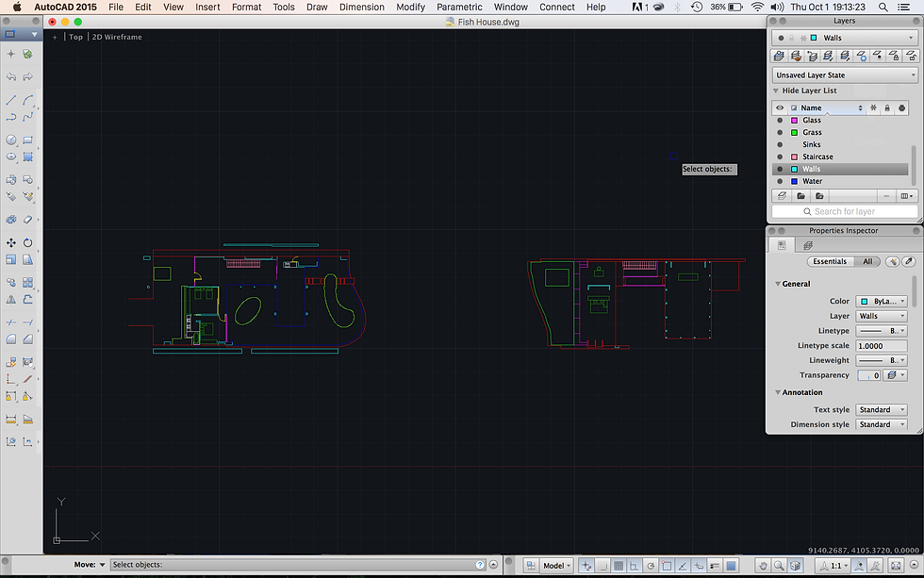Click the new layer group folder icon

800,196
